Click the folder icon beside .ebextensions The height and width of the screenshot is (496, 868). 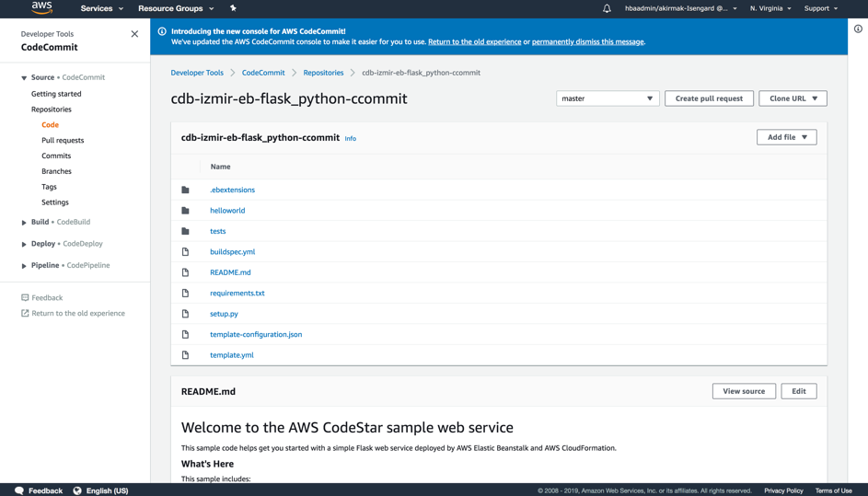[x=185, y=190]
